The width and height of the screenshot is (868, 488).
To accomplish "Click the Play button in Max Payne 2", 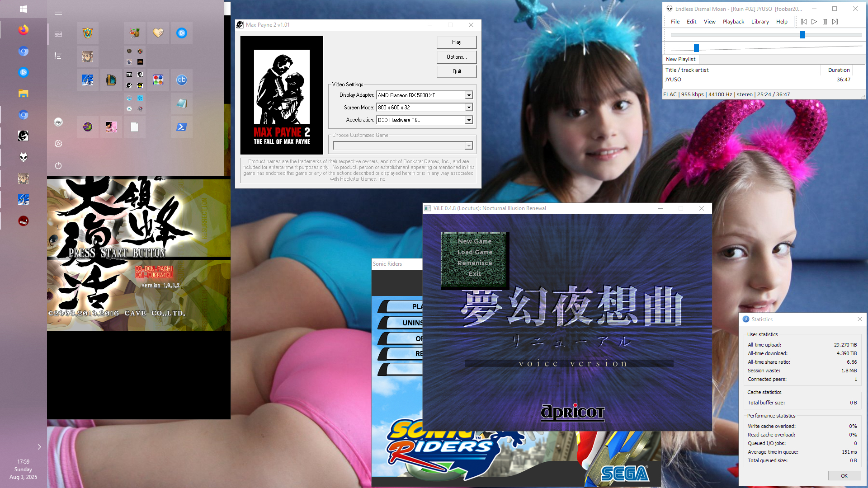I will [x=457, y=42].
